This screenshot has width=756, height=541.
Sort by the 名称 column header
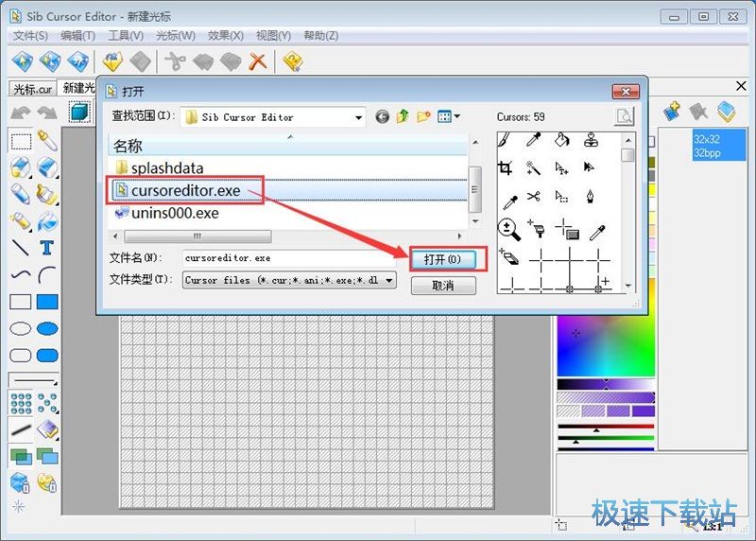(x=287, y=146)
